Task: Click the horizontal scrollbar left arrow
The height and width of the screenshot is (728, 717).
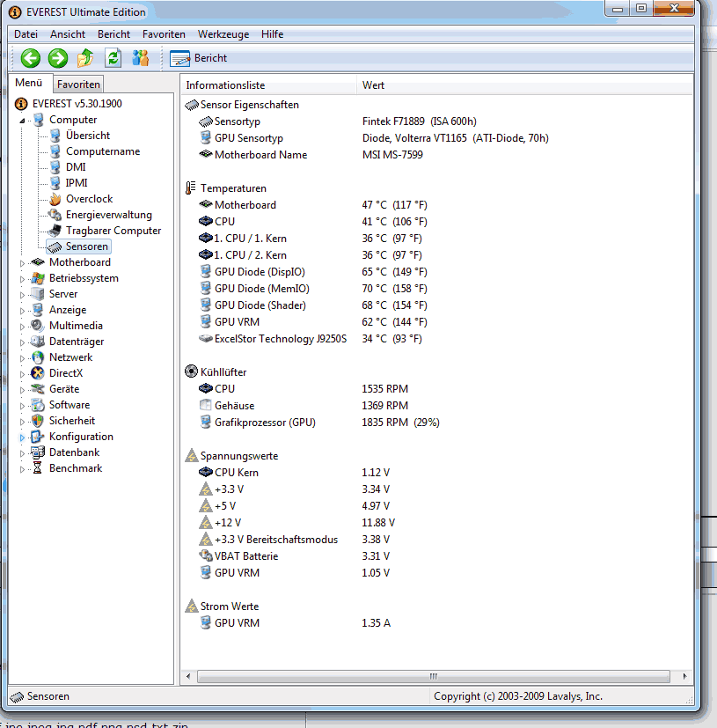Action: [x=188, y=676]
